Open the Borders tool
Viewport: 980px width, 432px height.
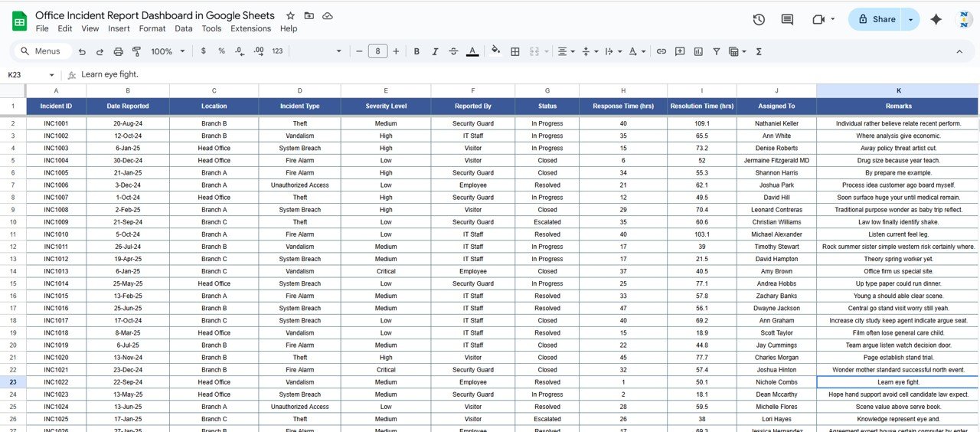tap(515, 51)
